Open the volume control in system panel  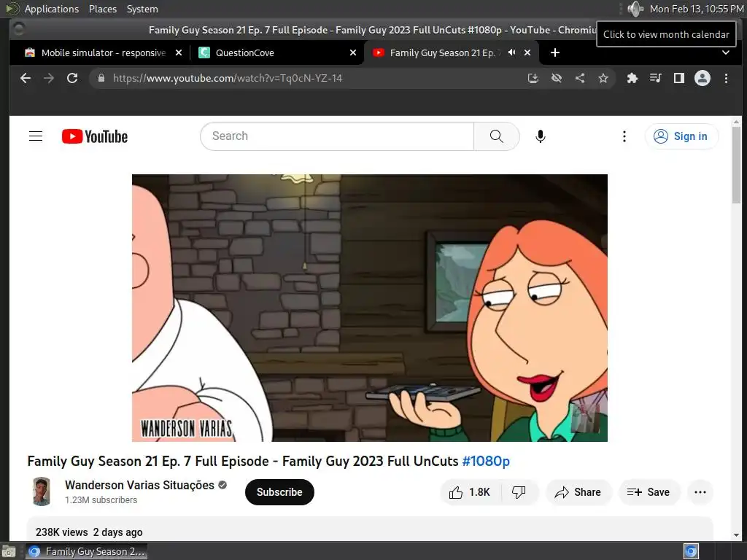[x=635, y=9]
